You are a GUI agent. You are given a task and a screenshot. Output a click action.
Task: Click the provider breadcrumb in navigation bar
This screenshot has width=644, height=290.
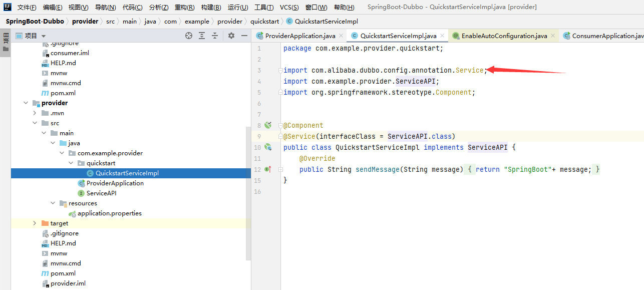85,22
